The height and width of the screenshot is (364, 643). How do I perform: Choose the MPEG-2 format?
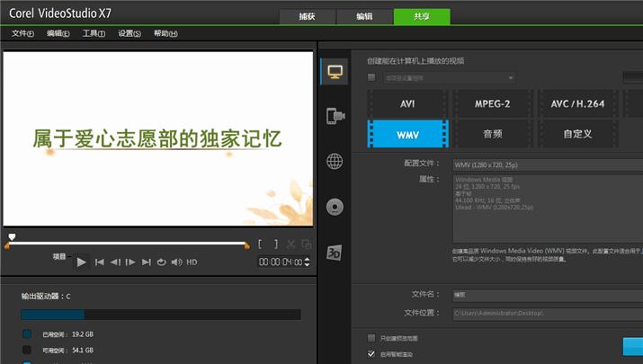[x=493, y=103]
